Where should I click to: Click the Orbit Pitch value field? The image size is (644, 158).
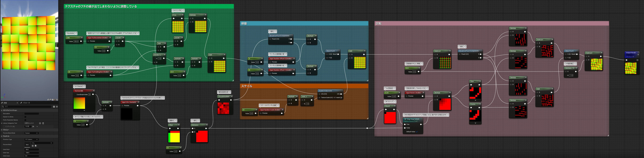(x=32, y=149)
